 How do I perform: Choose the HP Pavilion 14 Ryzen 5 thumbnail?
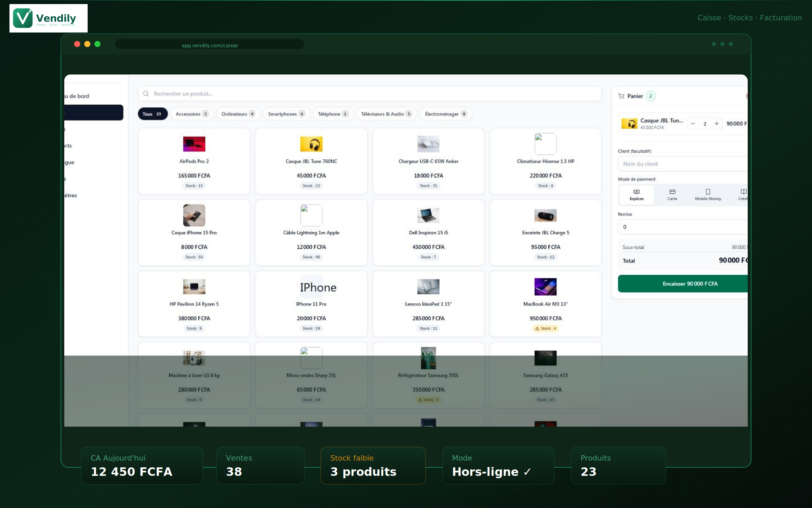coord(194,287)
